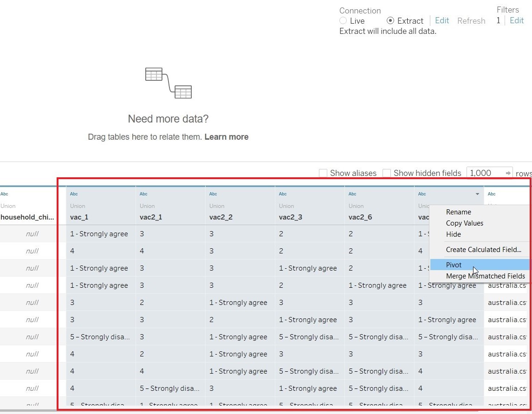Click the Abc icon on vac2_6 column
The image size is (532, 414).
click(352, 194)
